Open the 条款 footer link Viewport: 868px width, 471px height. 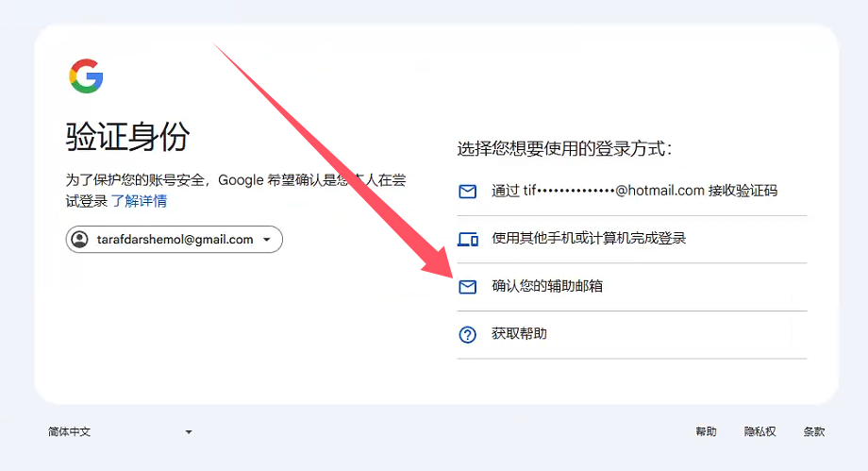[814, 431]
